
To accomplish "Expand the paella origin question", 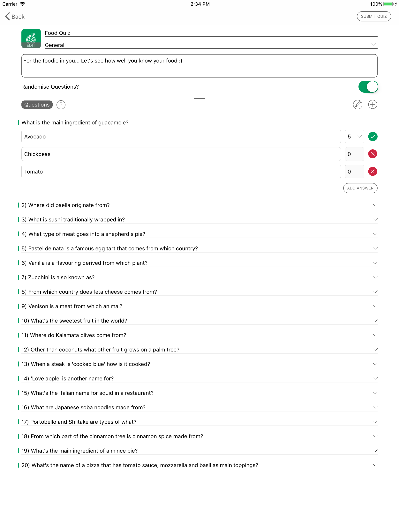I will click(375, 205).
